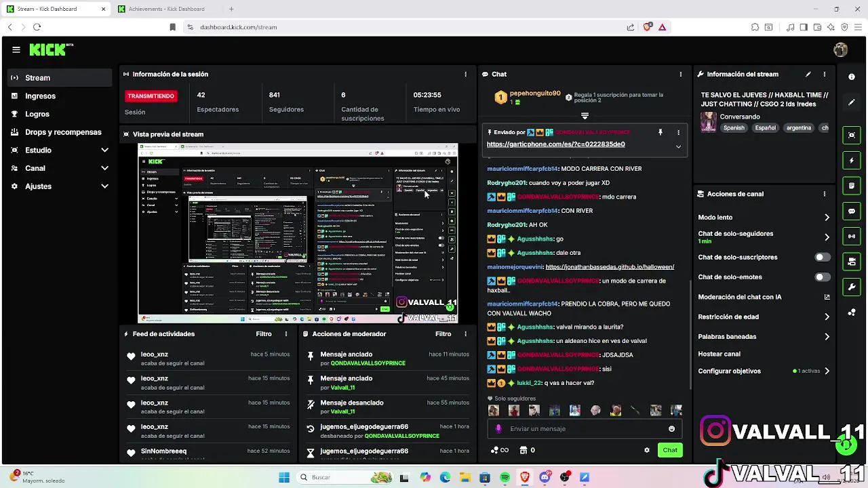The height and width of the screenshot is (488, 868).
Task: Click the green Chat send button
Action: tap(670, 450)
